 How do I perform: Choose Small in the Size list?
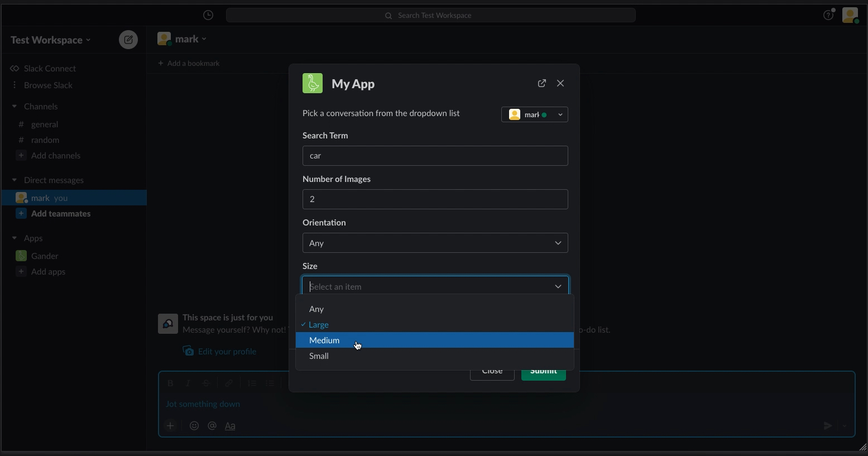coord(435,356)
